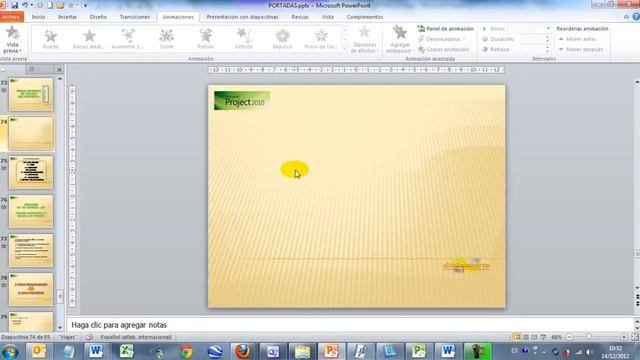Image resolution: width=640 pixels, height=360 pixels.
Task: Open the Archivo file menu
Action: [11, 17]
